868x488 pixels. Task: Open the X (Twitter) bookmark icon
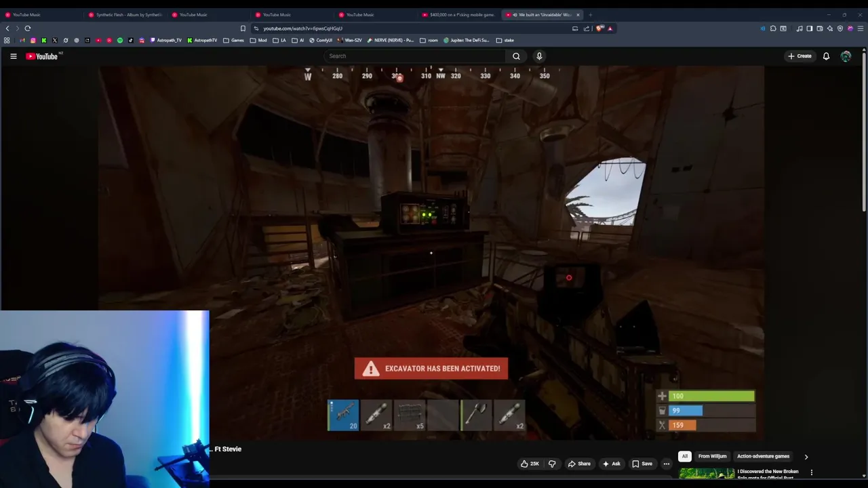55,40
